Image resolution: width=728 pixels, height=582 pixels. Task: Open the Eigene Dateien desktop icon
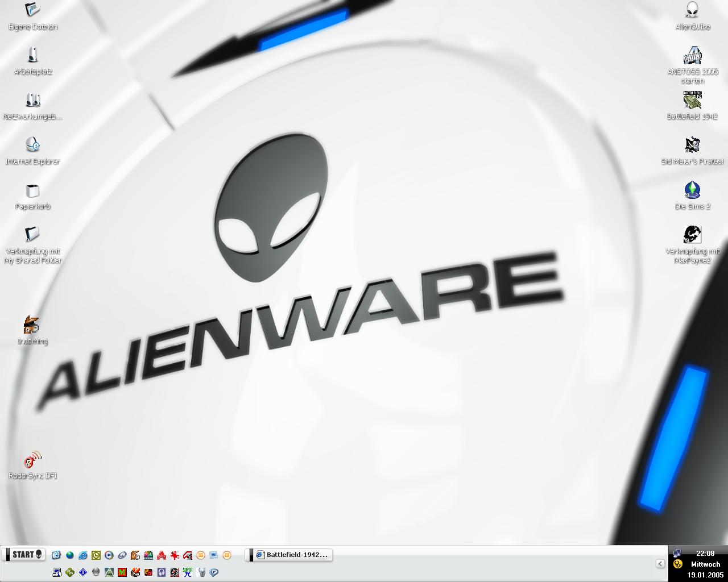[33, 16]
